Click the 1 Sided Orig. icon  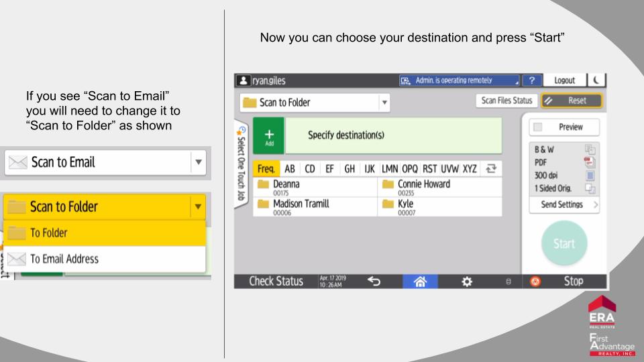(x=590, y=188)
